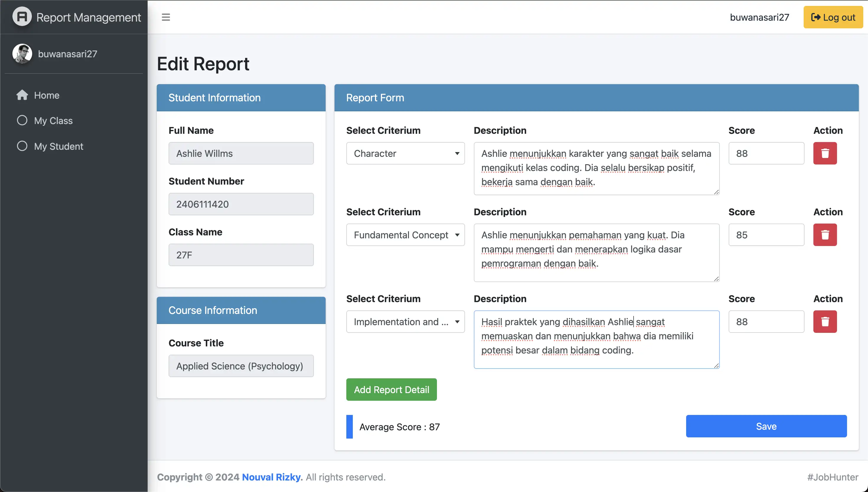Click the Class Name field 27F
Screen dimensions: 868x492
click(241, 255)
